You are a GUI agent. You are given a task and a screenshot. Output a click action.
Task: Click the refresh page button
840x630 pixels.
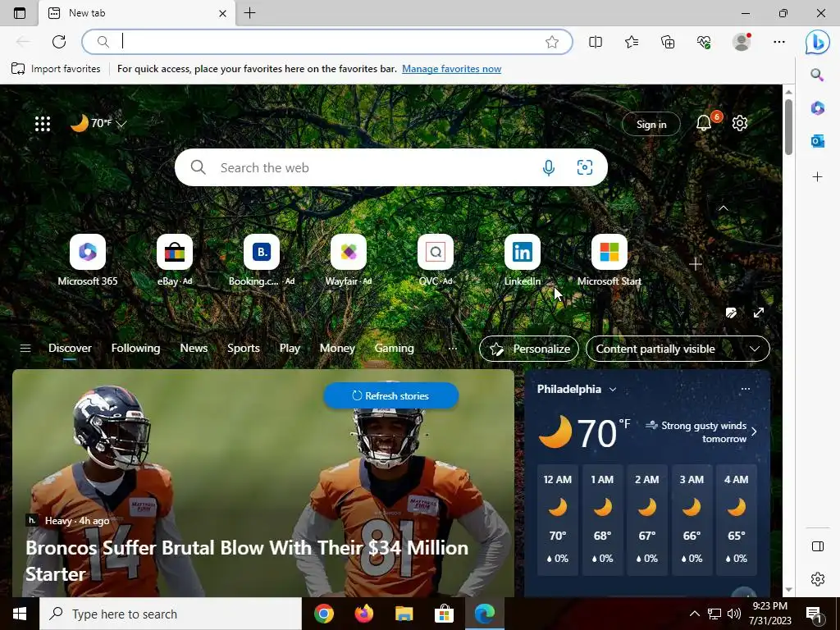59,42
